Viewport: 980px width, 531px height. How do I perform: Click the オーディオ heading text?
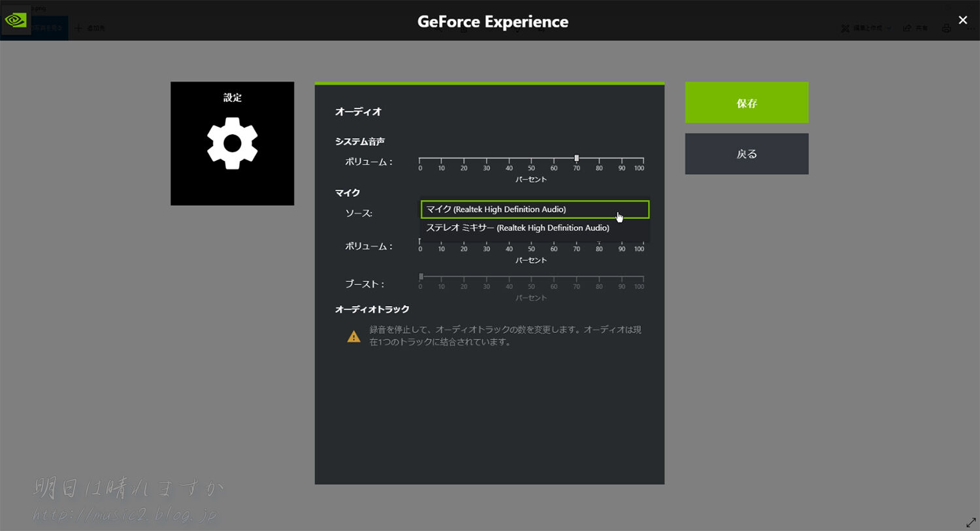358,112
